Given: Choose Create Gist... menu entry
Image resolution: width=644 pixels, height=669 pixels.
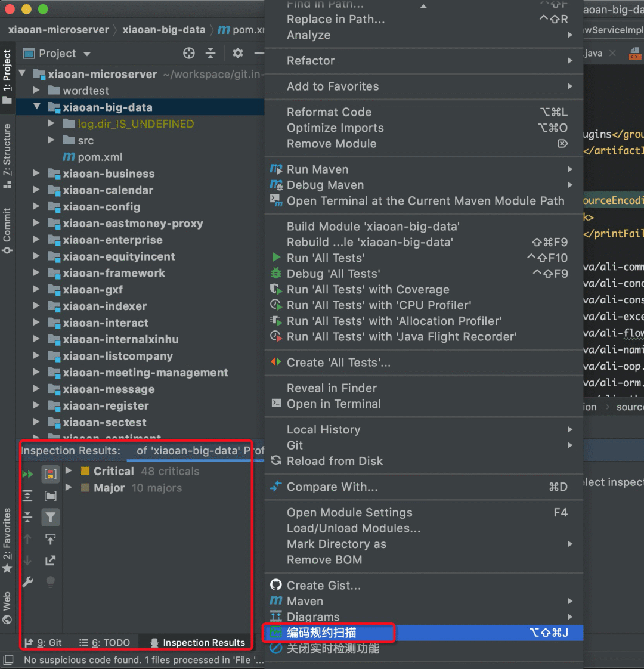Looking at the screenshot, I should (424, 586).
